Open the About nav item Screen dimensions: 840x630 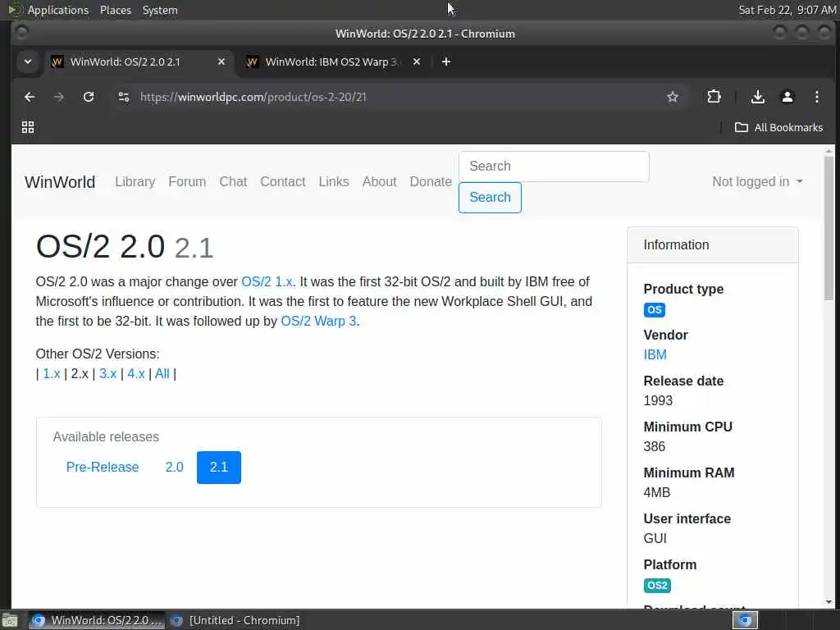(379, 181)
